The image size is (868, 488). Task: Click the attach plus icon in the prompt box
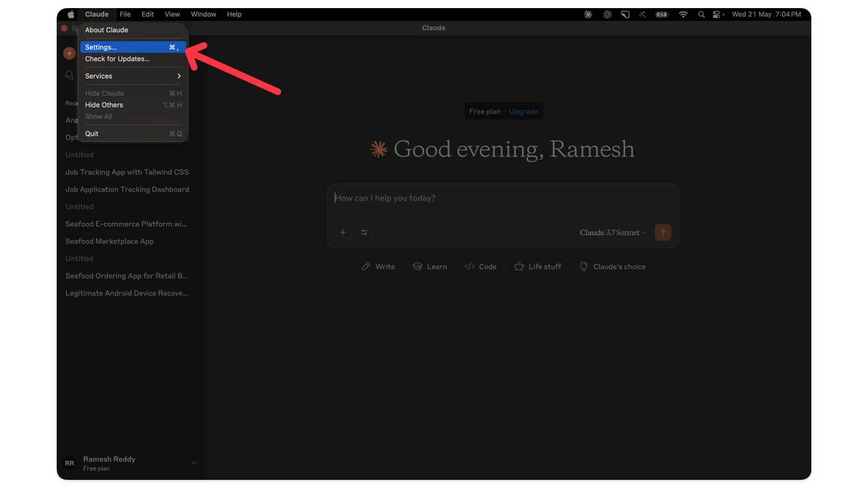(343, 232)
